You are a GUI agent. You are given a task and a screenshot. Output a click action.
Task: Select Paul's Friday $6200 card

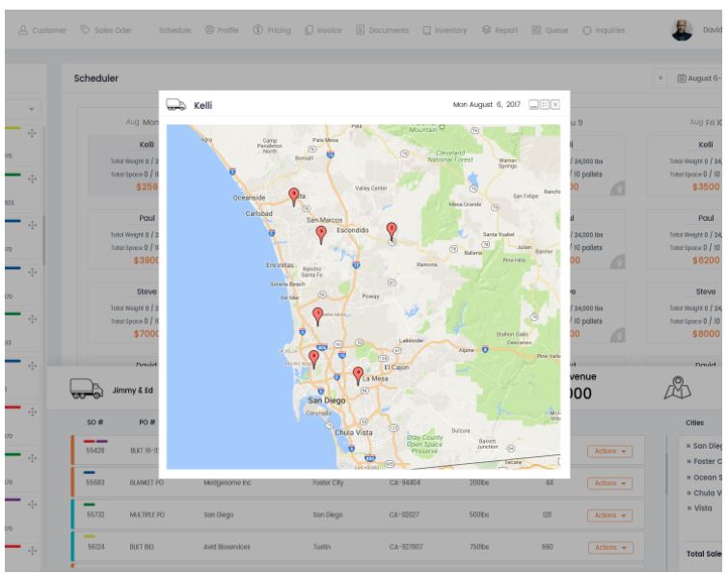(x=686, y=239)
